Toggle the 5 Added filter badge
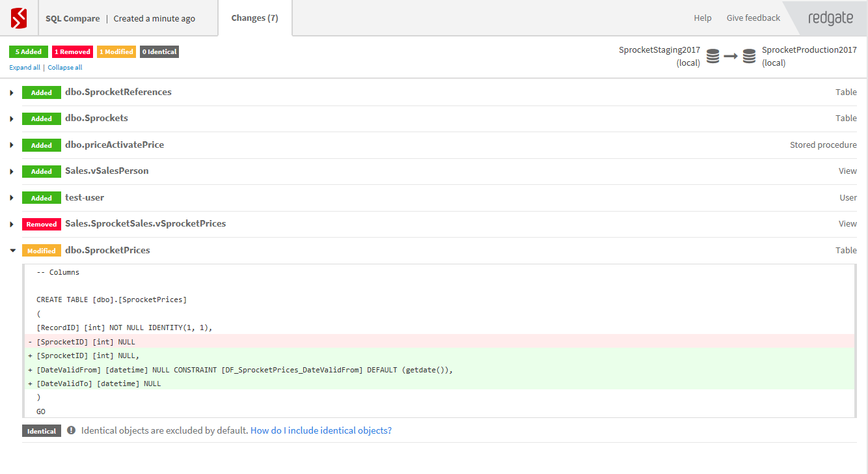The width and height of the screenshot is (868, 474). point(29,51)
